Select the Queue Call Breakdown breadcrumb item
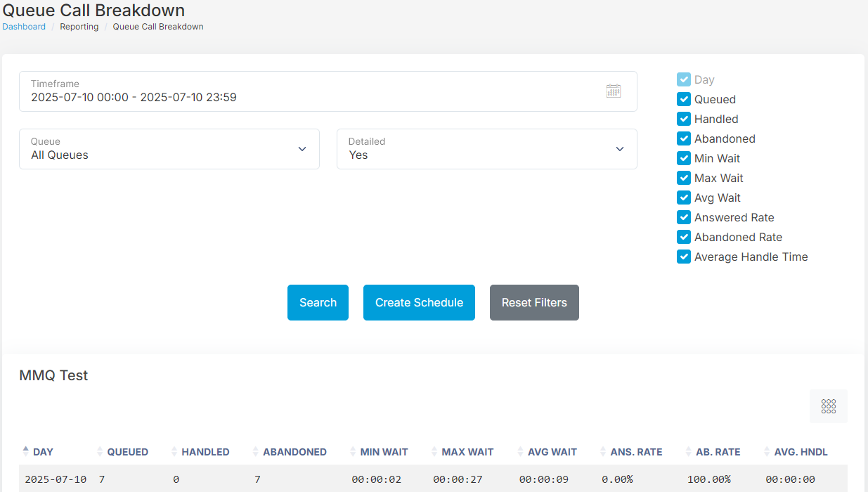Screen dimensions: 868x492 click(158, 27)
